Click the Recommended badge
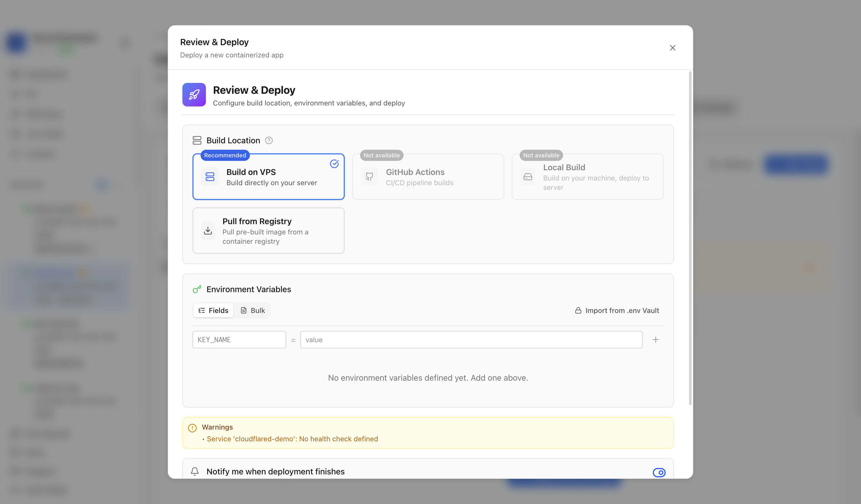Screen dimensions: 861x504 225,155
